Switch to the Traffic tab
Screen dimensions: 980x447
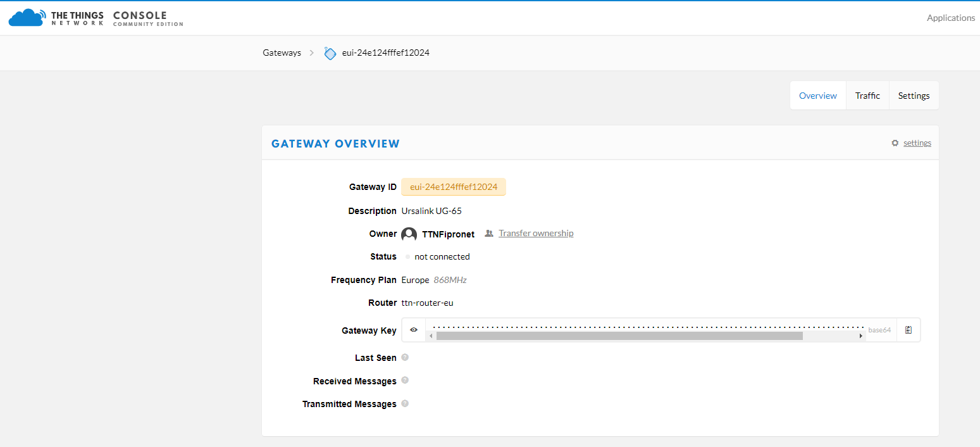point(867,96)
